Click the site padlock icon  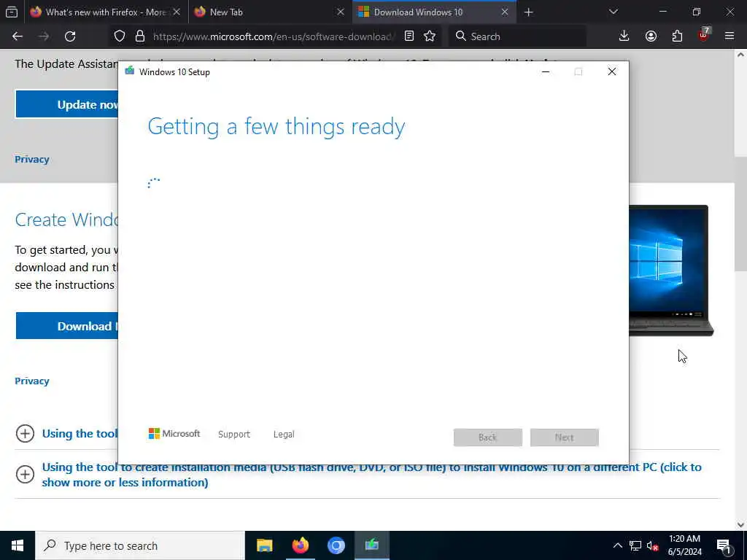coord(139,36)
